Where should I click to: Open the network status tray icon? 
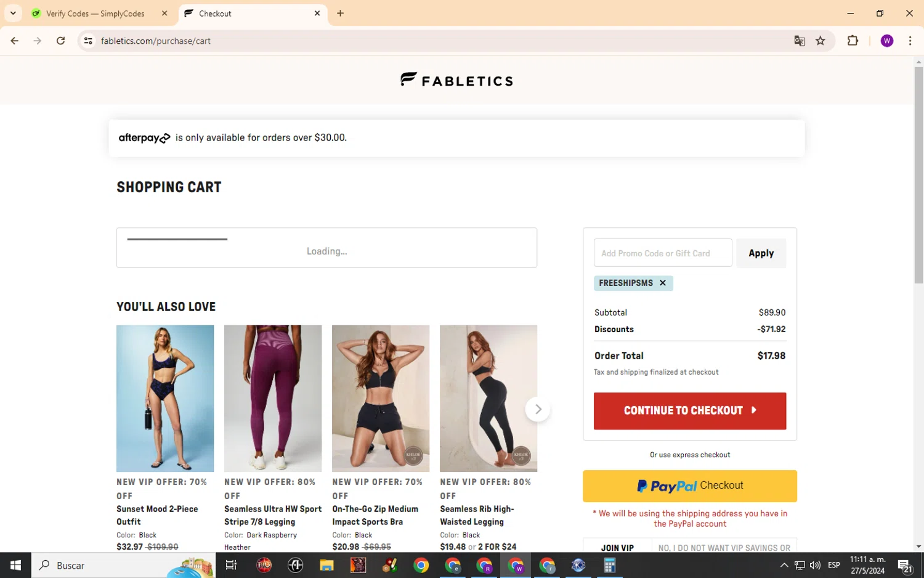coord(800,565)
